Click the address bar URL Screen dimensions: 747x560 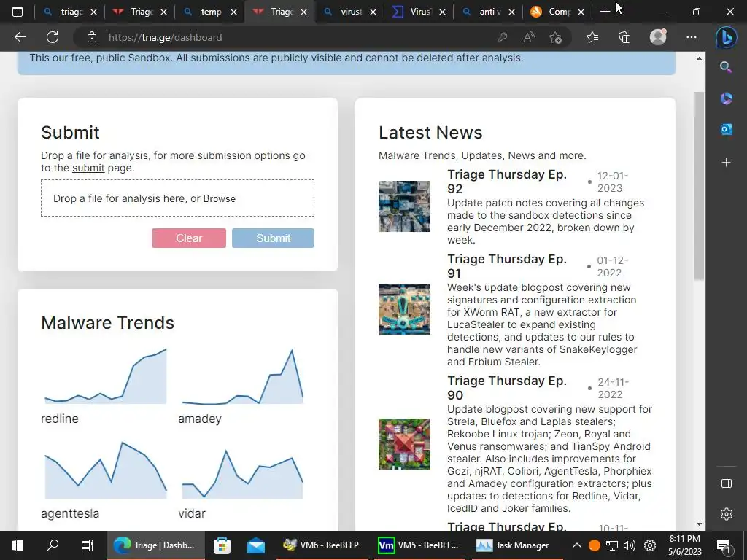pos(166,37)
